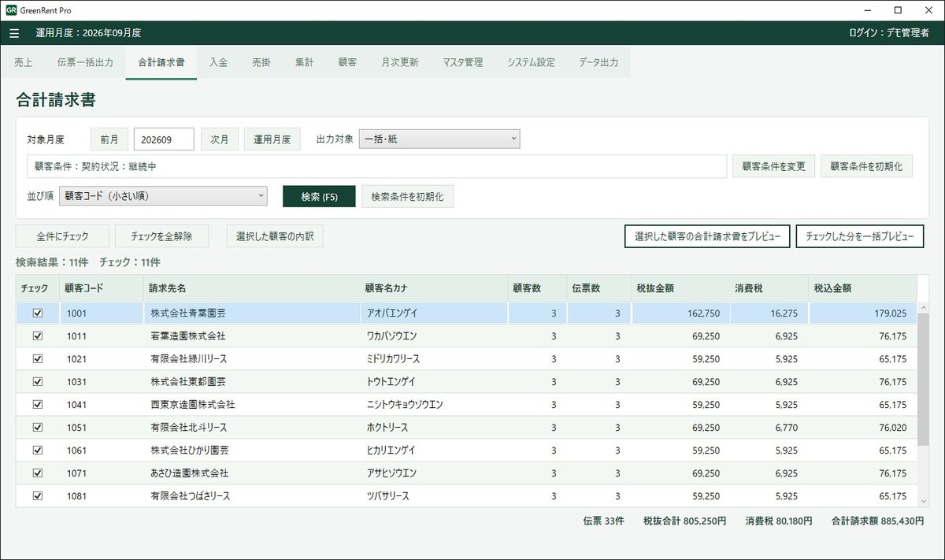Click the GreenRent Pro app logo icon
The image size is (945, 560).
(x=11, y=10)
